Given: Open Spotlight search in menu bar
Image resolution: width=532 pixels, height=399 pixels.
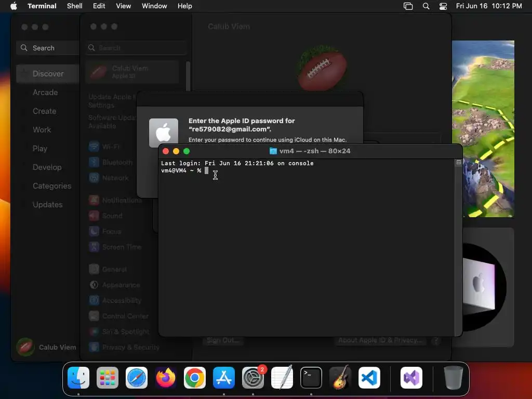Looking at the screenshot, I should tap(426, 6).
